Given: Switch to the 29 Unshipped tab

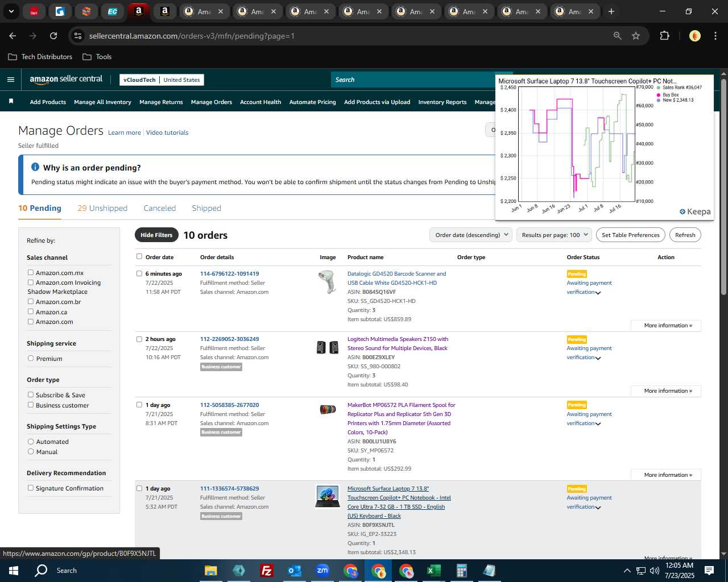Looking at the screenshot, I should [x=102, y=208].
